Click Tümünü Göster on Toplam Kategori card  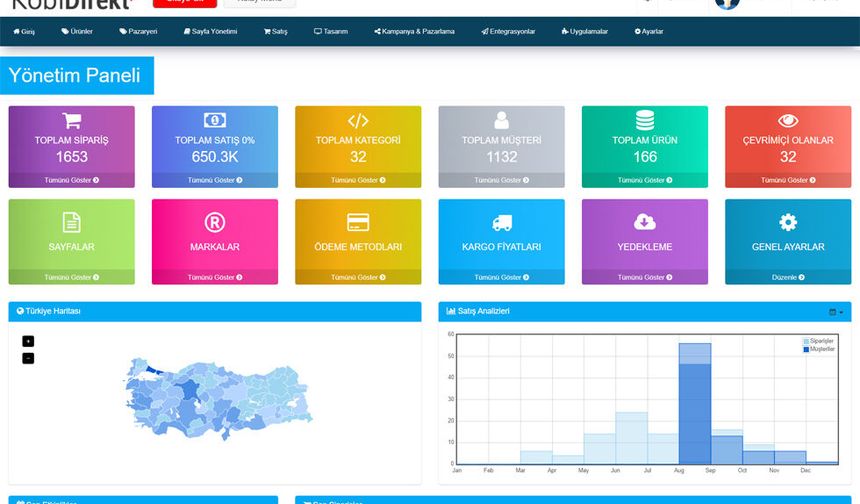coord(358,180)
